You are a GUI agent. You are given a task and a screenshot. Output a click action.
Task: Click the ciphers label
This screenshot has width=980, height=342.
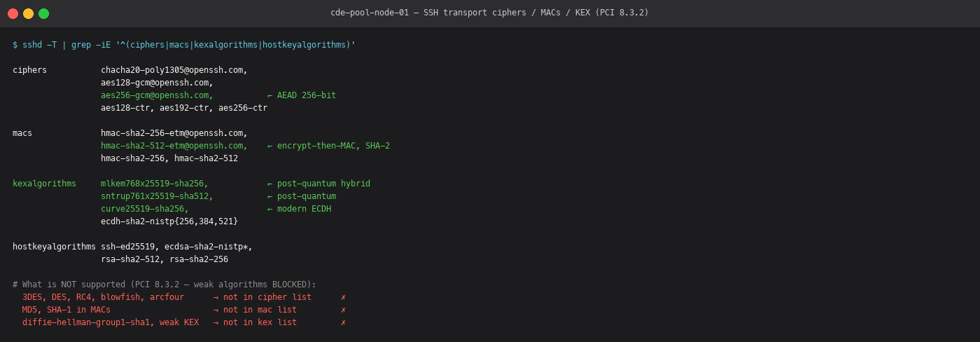29,70
